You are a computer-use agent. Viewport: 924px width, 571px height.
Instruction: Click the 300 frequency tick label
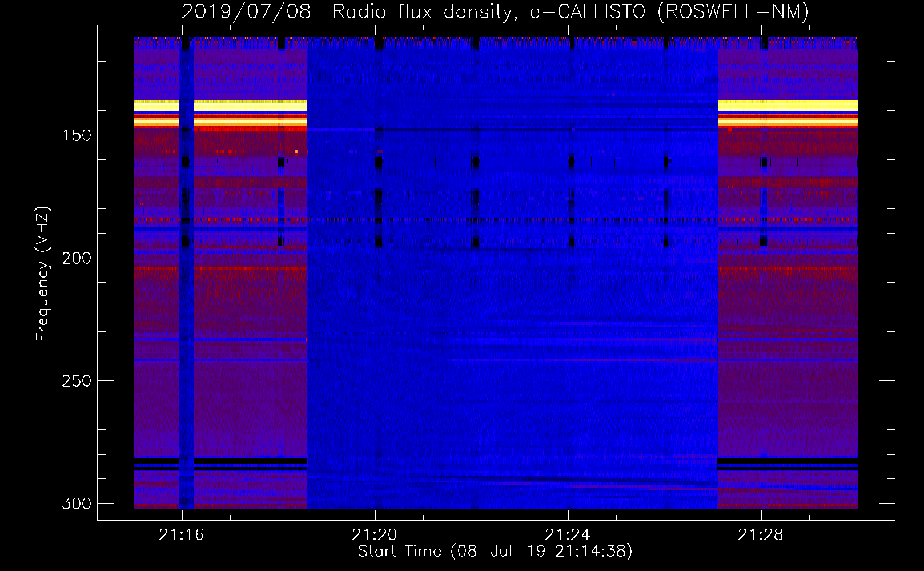click(77, 504)
